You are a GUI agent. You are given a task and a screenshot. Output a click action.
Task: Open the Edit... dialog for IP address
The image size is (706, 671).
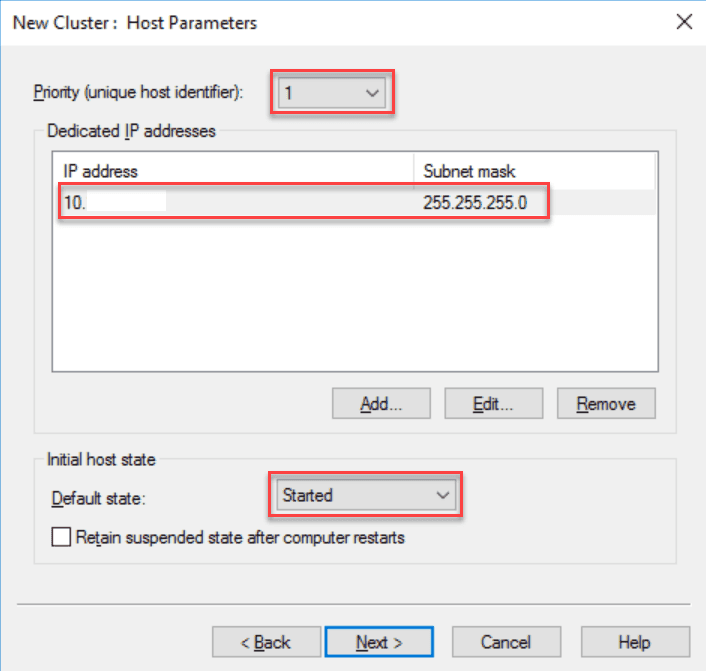(x=493, y=404)
